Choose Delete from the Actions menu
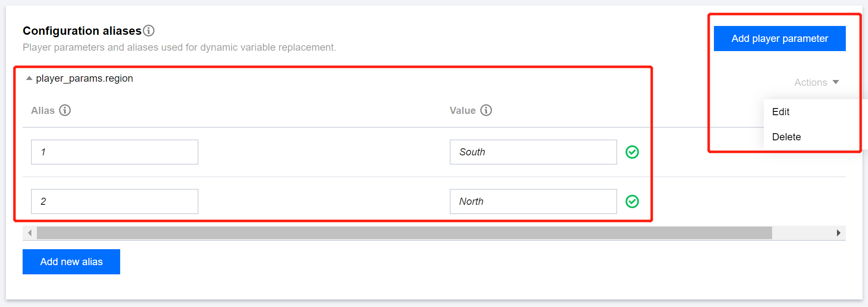Screen dimensions: 868x307 pos(786,137)
